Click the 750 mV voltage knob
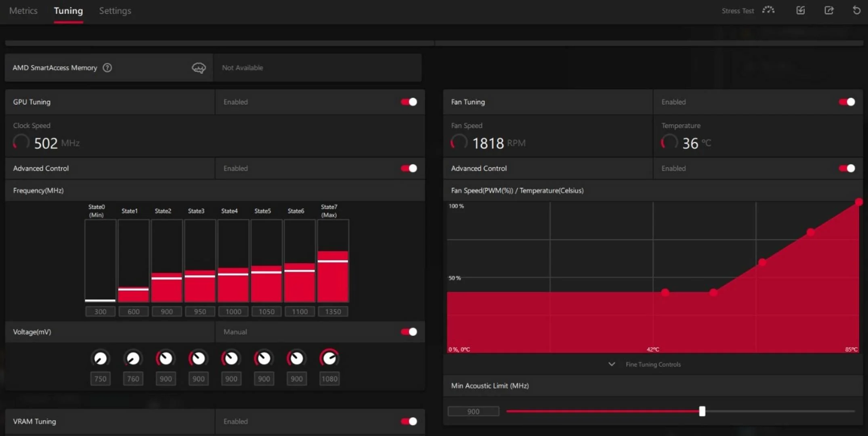 point(100,358)
